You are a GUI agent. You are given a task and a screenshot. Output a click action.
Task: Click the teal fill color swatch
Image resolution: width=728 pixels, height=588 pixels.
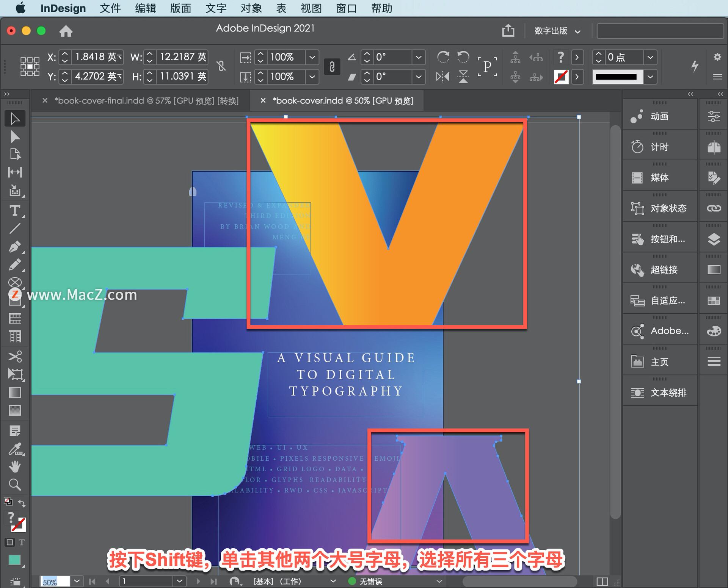(x=14, y=560)
